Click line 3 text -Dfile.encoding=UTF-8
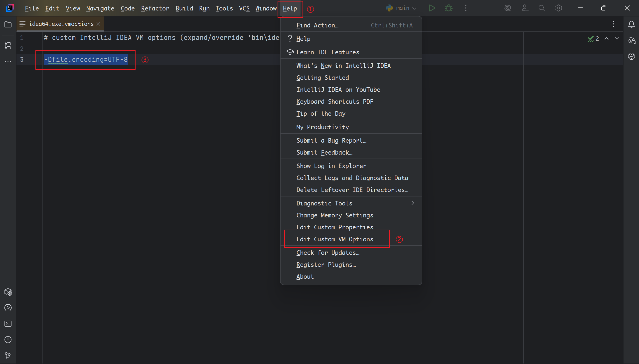The height and width of the screenshot is (364, 639). (x=86, y=60)
